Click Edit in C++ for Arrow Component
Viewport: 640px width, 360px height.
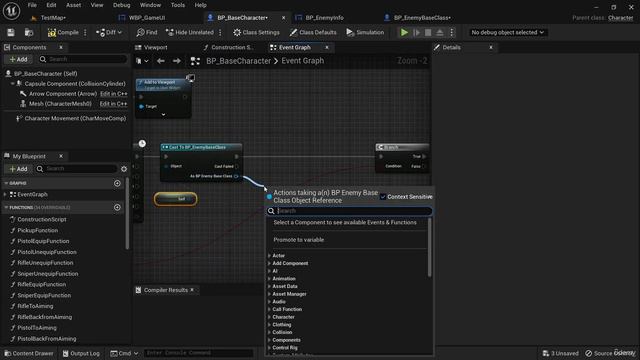114,93
